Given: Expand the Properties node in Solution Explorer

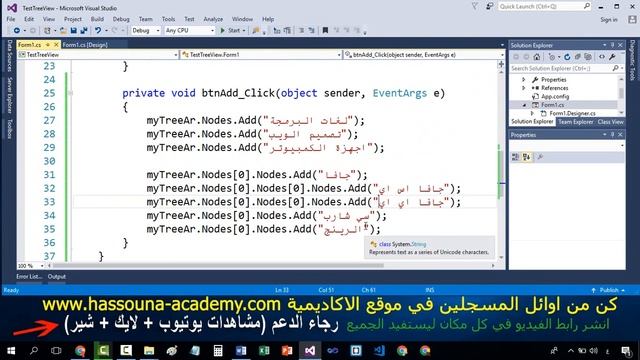Looking at the screenshot, I should click(524, 80).
